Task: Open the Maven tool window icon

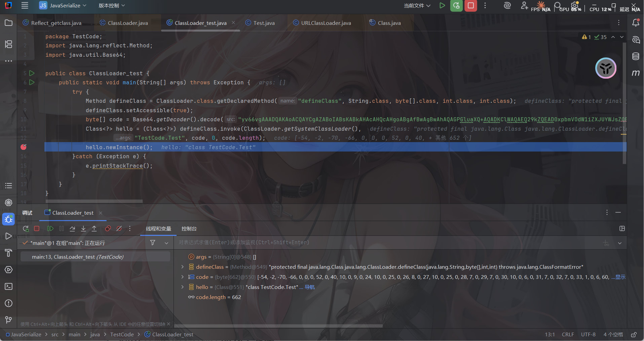Action: click(635, 73)
